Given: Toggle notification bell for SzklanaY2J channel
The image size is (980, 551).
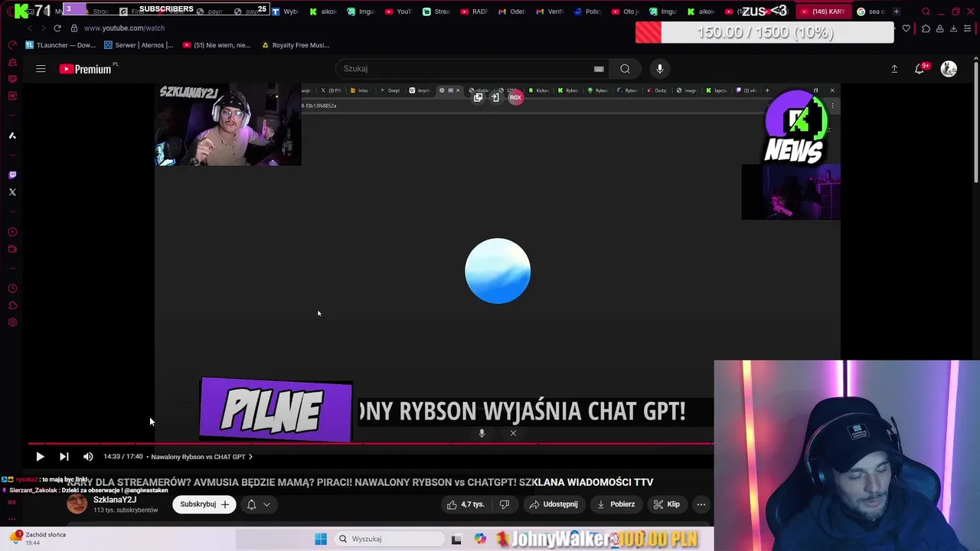Looking at the screenshot, I should click(x=251, y=504).
